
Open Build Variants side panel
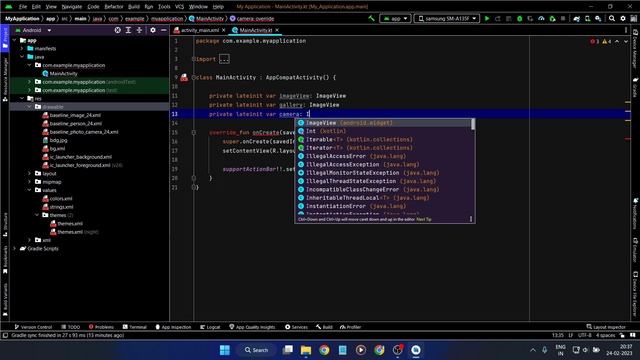5,300
